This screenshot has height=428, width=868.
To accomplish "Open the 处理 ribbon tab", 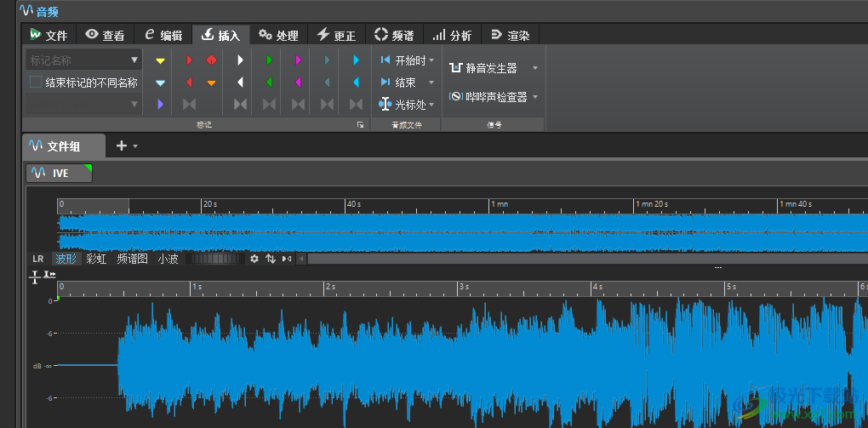I will point(278,35).
